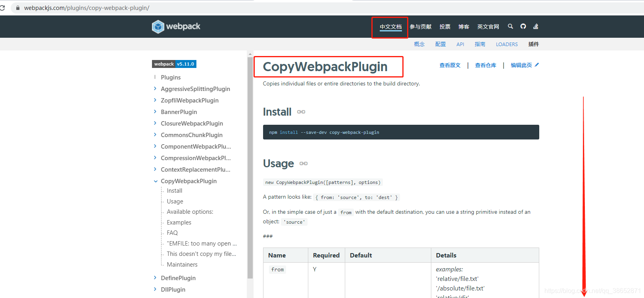Collapse CopyWebpackPlugin chevron

(x=156, y=181)
